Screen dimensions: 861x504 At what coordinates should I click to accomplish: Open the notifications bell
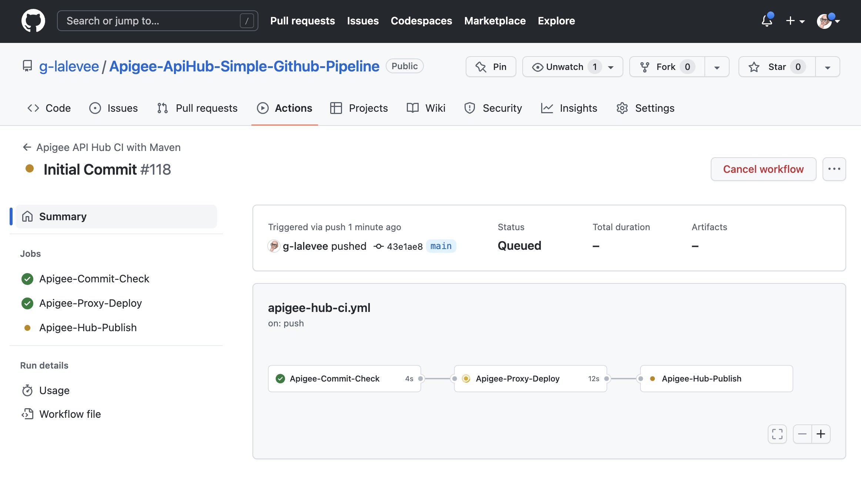(767, 21)
